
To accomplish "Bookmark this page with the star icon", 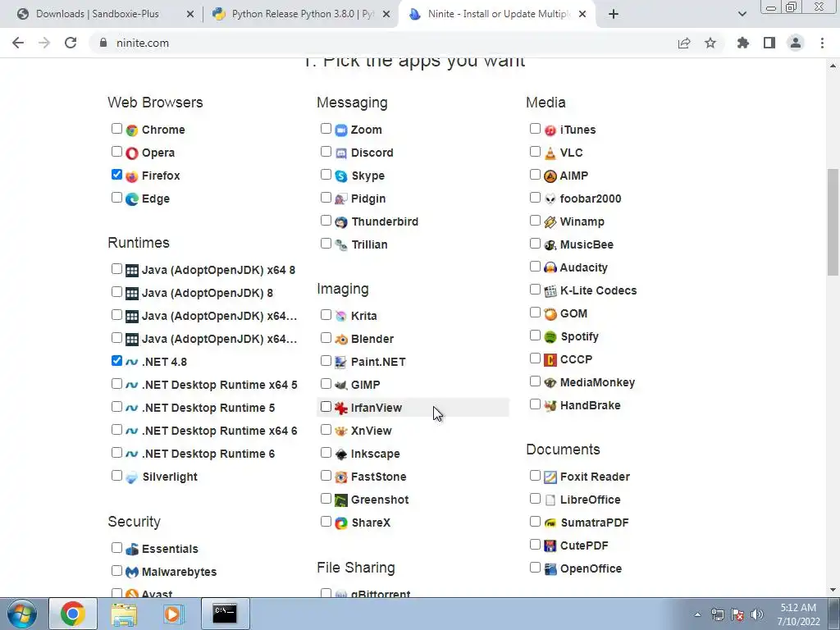I will click(710, 43).
